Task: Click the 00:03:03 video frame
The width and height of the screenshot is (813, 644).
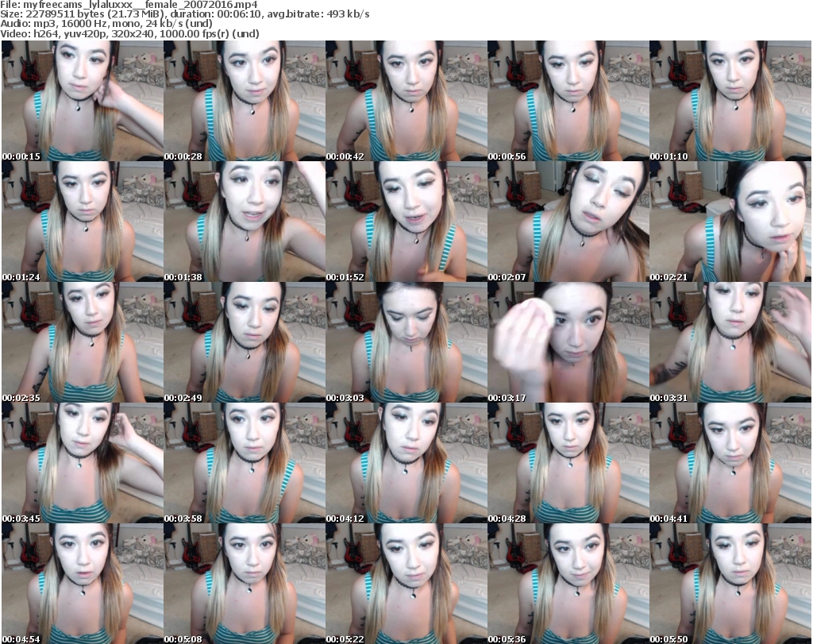Action: point(406,342)
